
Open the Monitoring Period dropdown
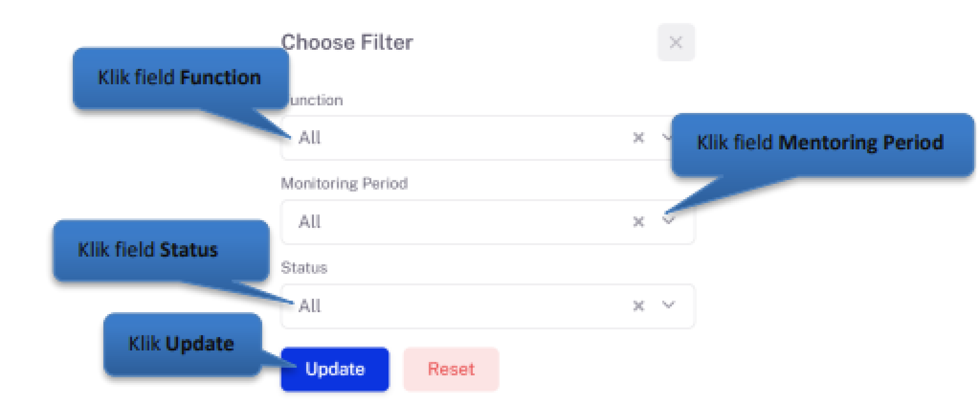668,222
